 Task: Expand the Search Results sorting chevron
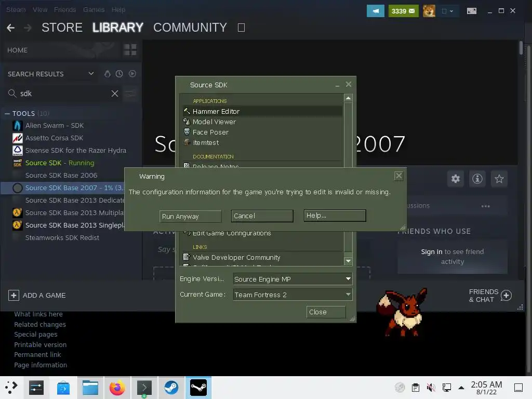point(91,74)
